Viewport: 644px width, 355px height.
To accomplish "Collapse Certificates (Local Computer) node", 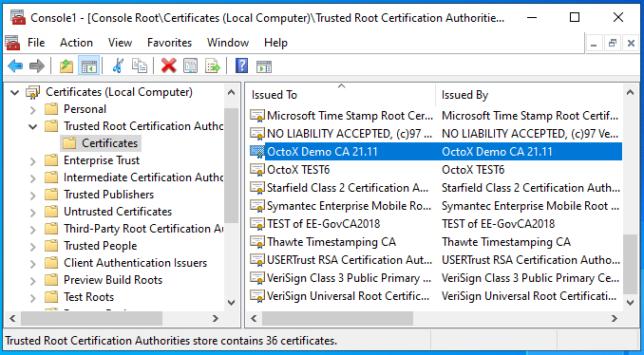I will 15,92.
